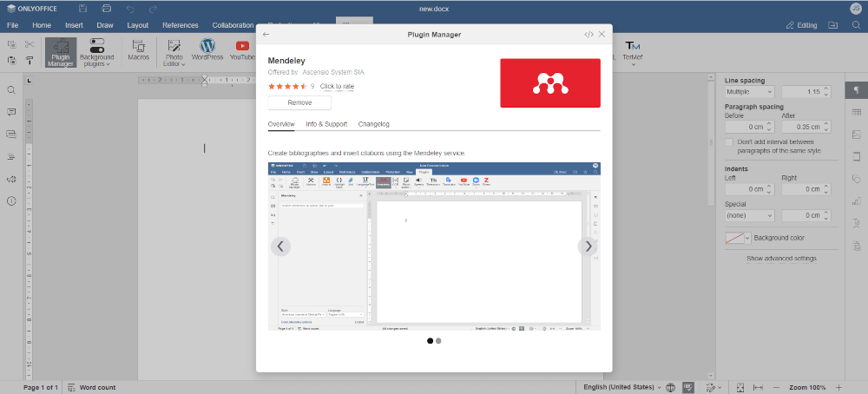Open Text Art settings in right sidebar

click(857, 223)
